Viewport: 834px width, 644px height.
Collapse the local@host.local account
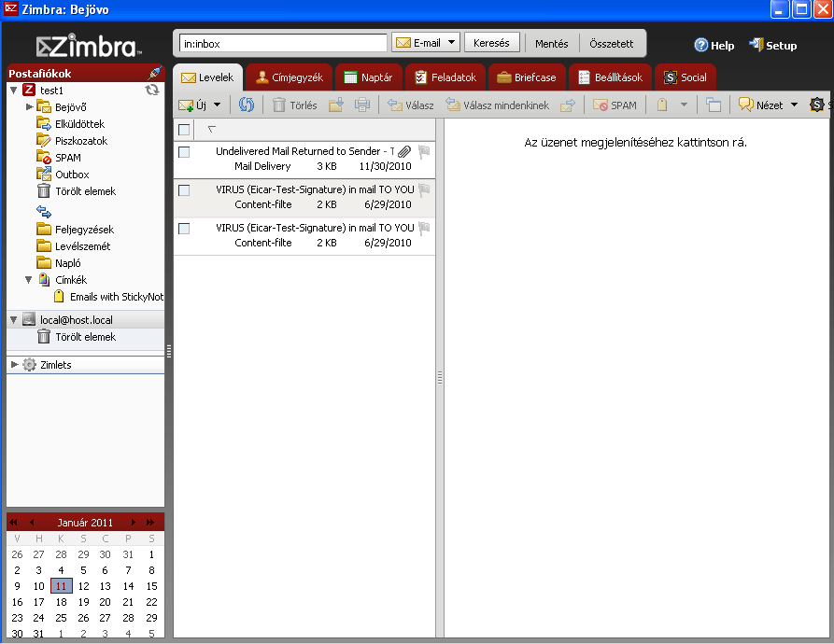(x=14, y=320)
